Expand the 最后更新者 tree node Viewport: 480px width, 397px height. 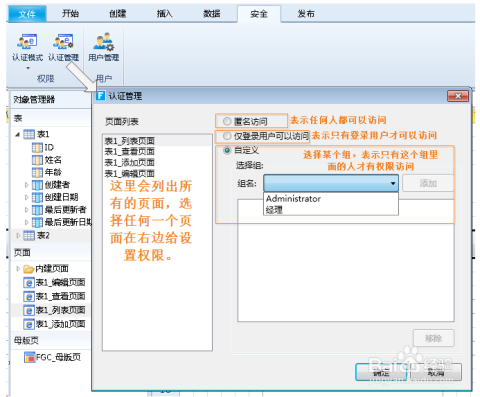point(27,210)
